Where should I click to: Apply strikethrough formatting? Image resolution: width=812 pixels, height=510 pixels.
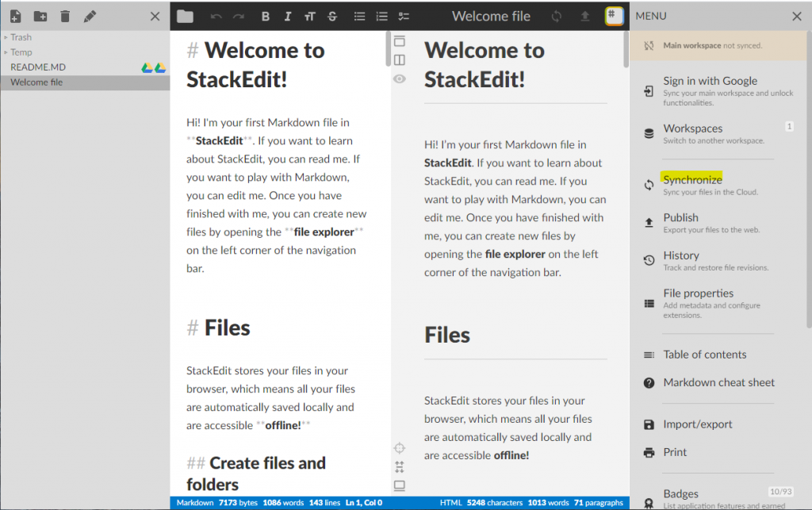(332, 17)
